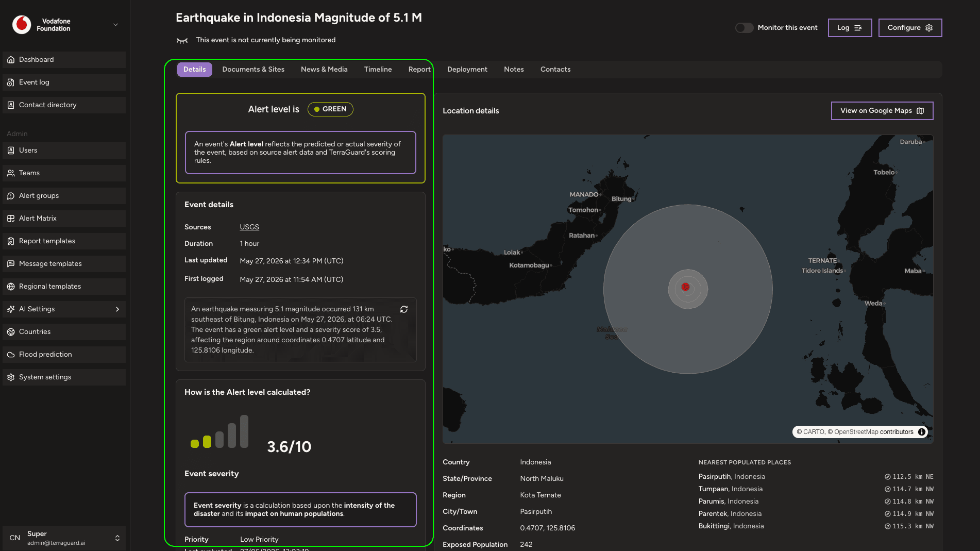Image resolution: width=980 pixels, height=551 pixels.
Task: Click the compass icon beside Pasirputih distance
Action: pyautogui.click(x=888, y=477)
